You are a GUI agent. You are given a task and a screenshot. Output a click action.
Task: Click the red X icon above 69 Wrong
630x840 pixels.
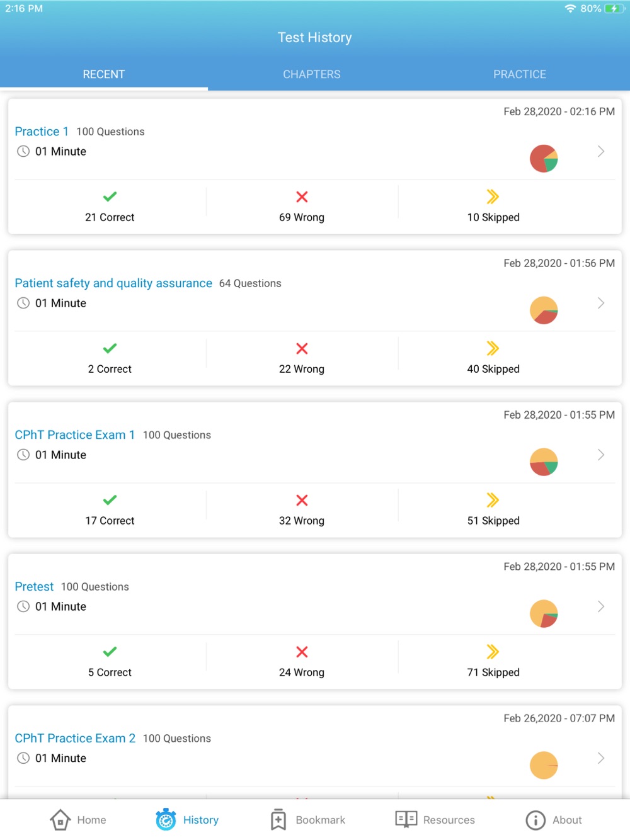coord(302,196)
